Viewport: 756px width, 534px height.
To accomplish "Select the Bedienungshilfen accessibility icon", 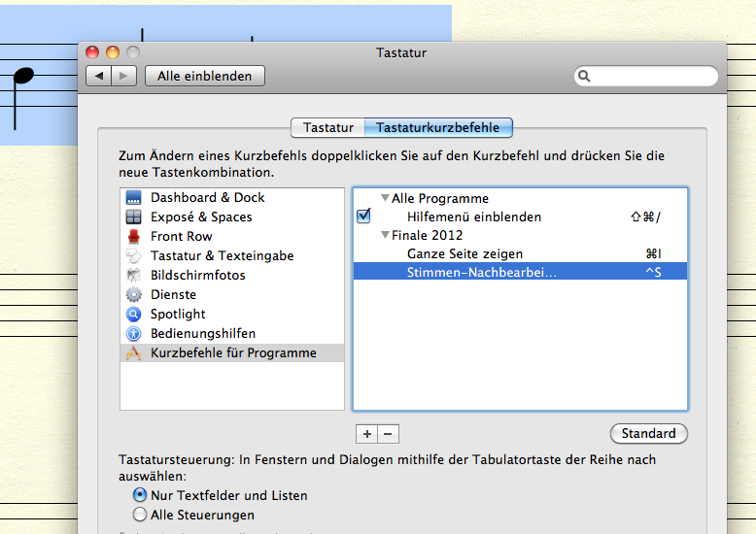I will (134, 333).
